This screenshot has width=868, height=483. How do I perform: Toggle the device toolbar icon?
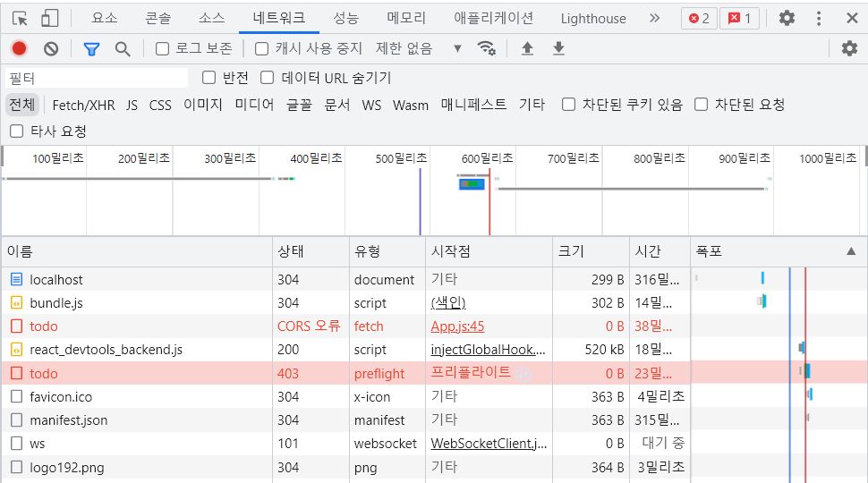tap(50, 18)
